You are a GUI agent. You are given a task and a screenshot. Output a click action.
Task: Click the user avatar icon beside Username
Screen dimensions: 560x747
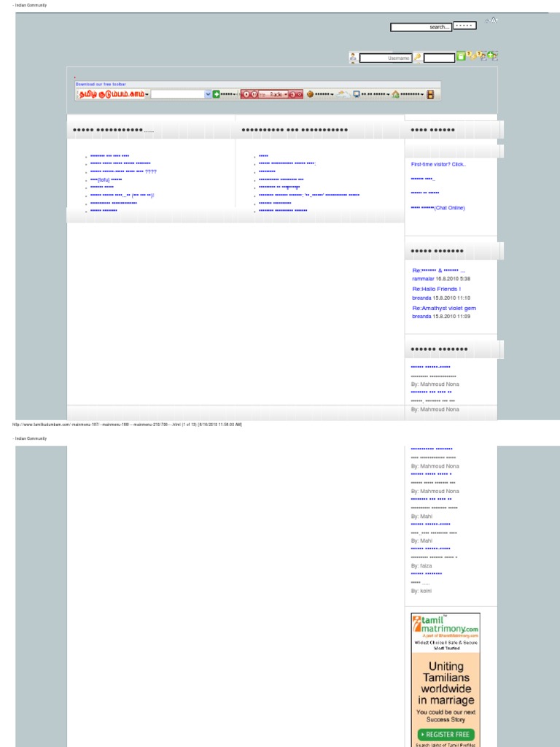click(353, 58)
